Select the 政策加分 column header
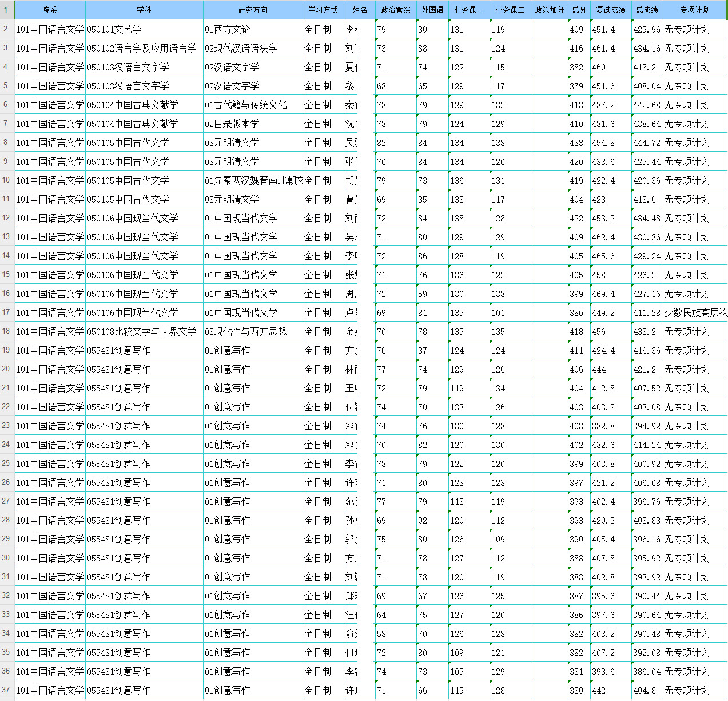 [x=549, y=10]
